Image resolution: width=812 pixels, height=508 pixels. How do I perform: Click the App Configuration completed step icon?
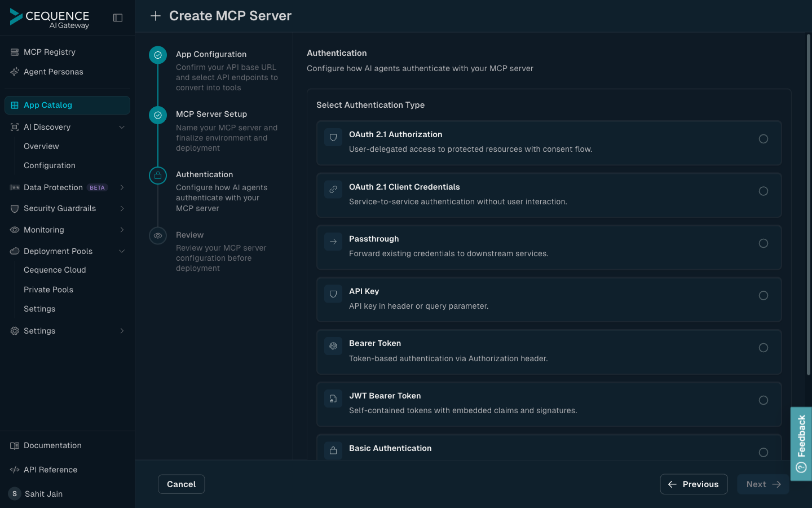pyautogui.click(x=158, y=55)
